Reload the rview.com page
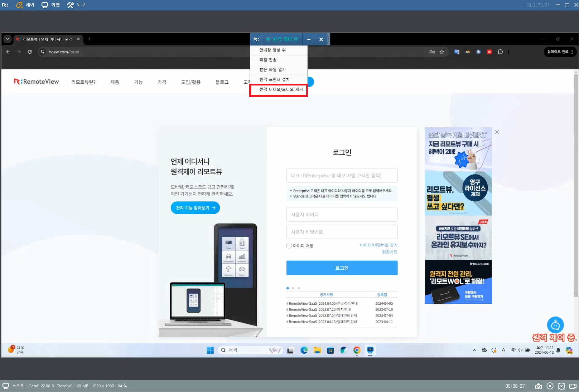This screenshot has width=579, height=392. 30,52
